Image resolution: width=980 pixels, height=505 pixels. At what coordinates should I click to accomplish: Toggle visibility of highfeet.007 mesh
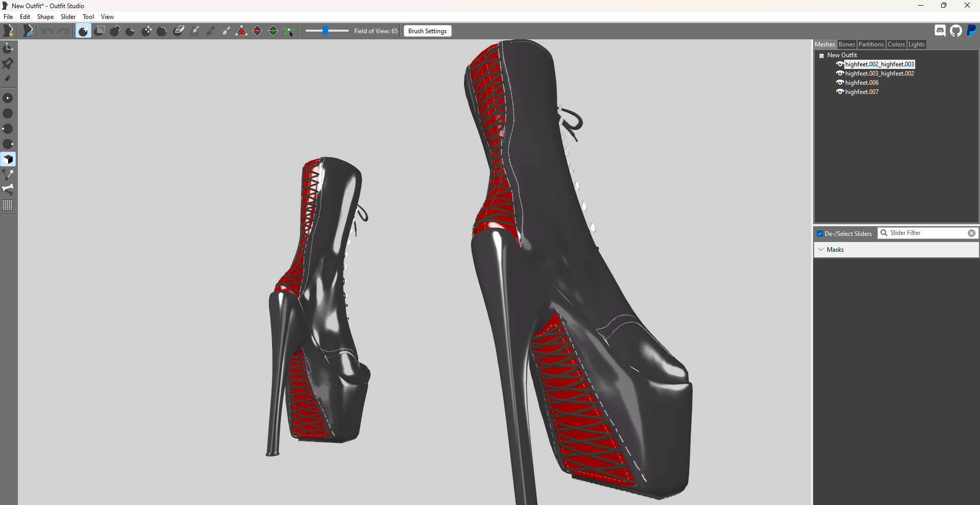click(840, 92)
